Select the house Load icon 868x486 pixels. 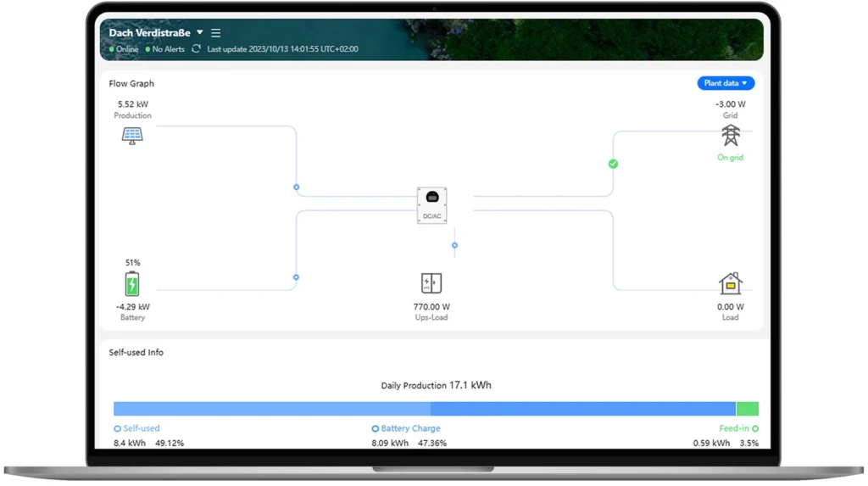(x=730, y=283)
